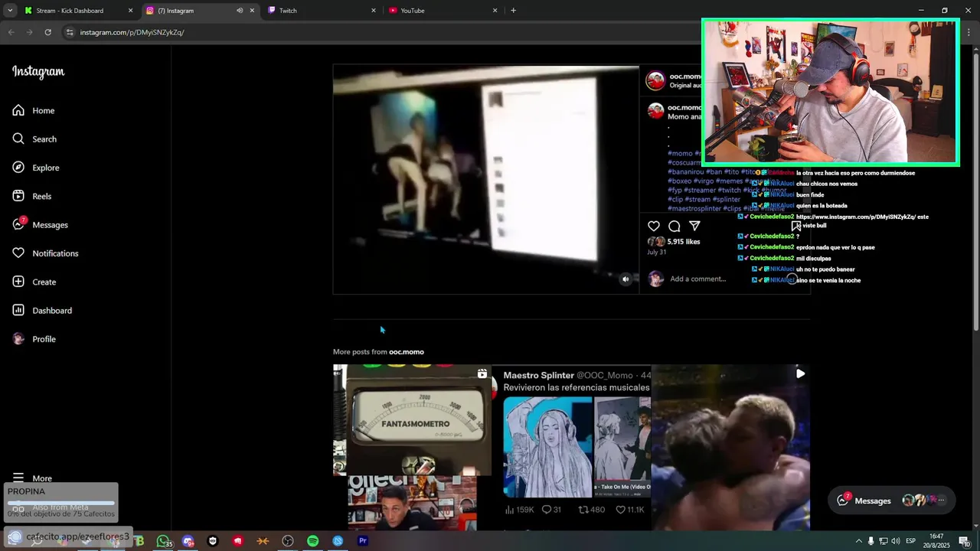Open ooc.momo profile picture in post header

point(655,80)
